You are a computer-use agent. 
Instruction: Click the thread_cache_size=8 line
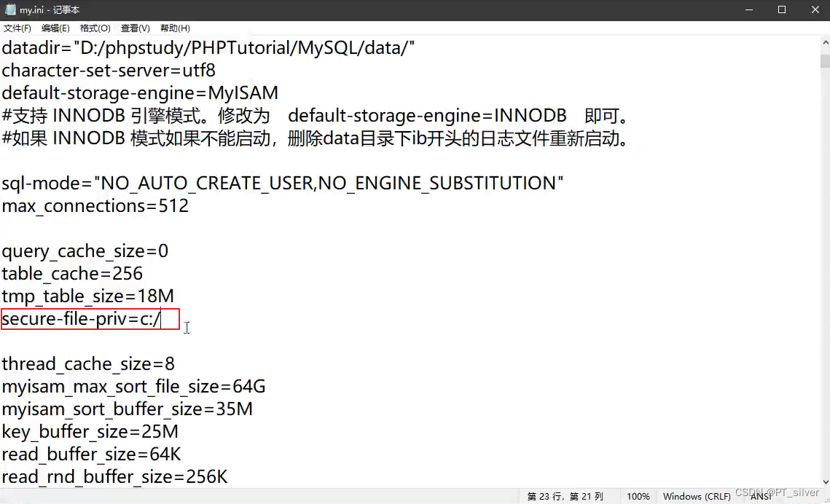(x=88, y=364)
